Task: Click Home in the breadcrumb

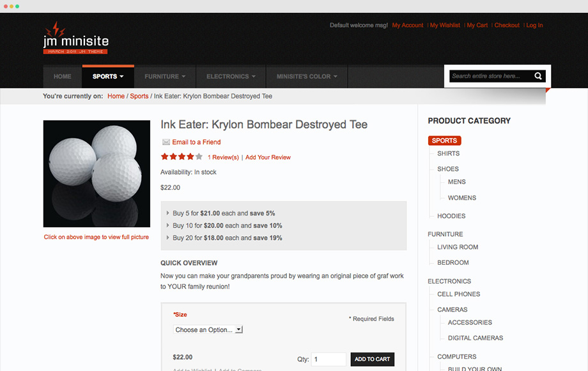Action: pyautogui.click(x=116, y=96)
